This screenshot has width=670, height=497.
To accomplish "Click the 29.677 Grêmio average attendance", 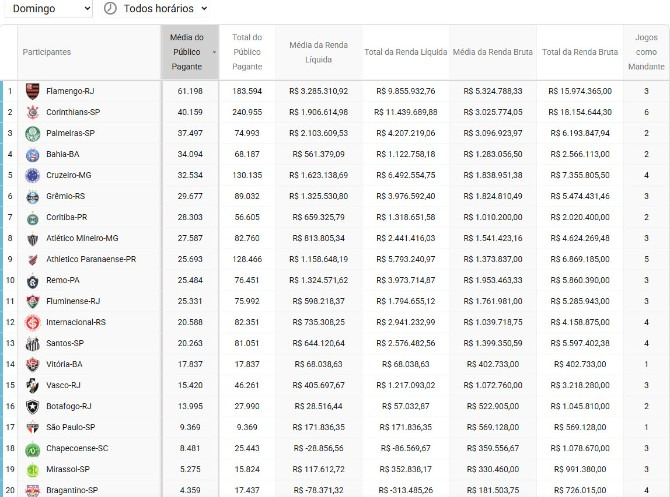I will pyautogui.click(x=190, y=196).
